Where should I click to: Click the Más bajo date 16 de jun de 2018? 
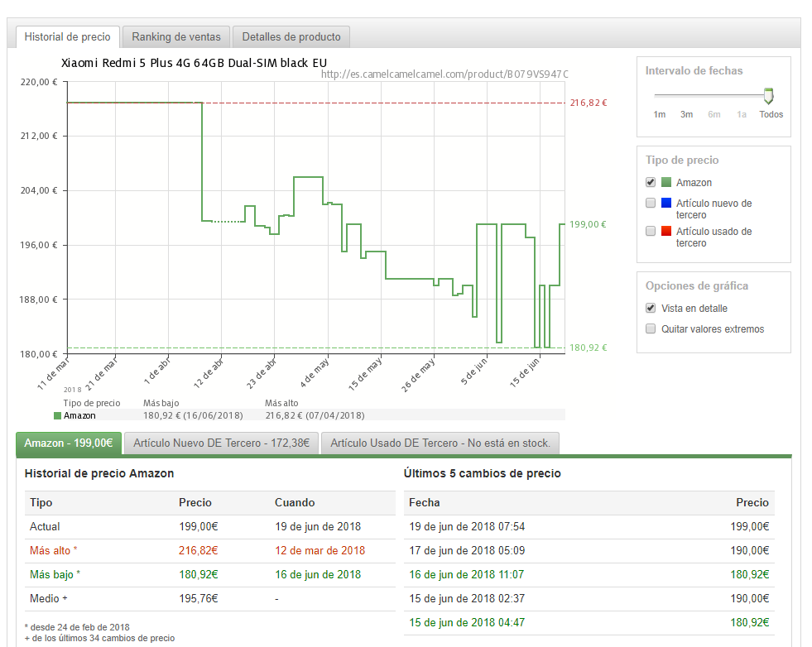pos(318,574)
